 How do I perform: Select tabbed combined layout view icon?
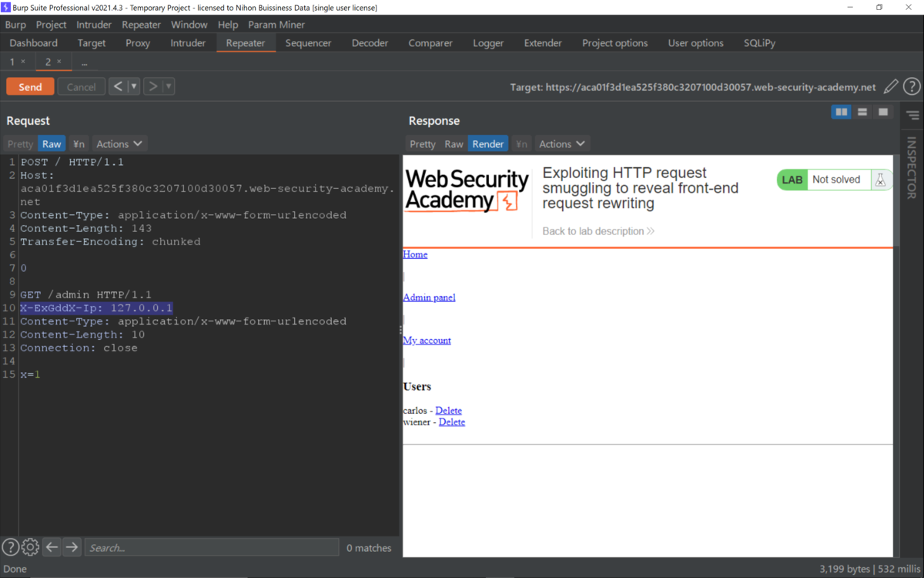(x=883, y=113)
